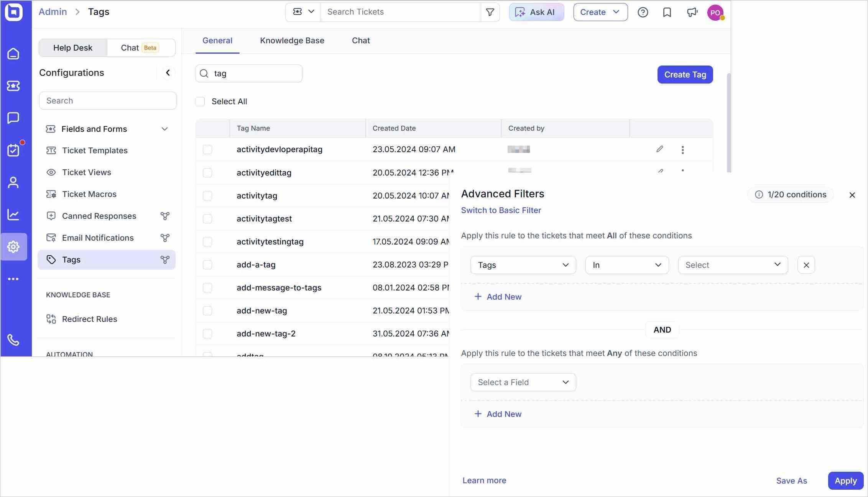Viewport: 868px width, 497px height.
Task: Click Switch to Basic Filter link
Action: tap(501, 210)
